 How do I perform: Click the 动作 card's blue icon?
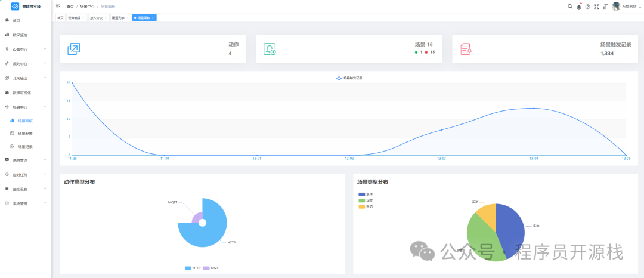[x=73, y=49]
